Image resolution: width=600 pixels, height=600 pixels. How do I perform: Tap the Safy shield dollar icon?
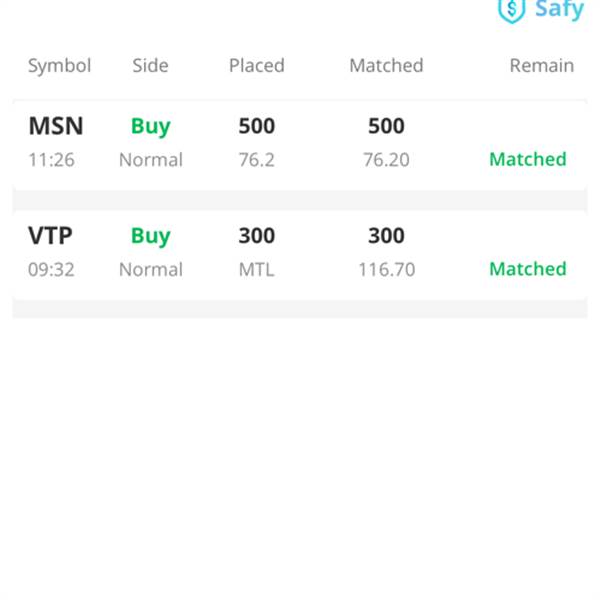[511, 11]
